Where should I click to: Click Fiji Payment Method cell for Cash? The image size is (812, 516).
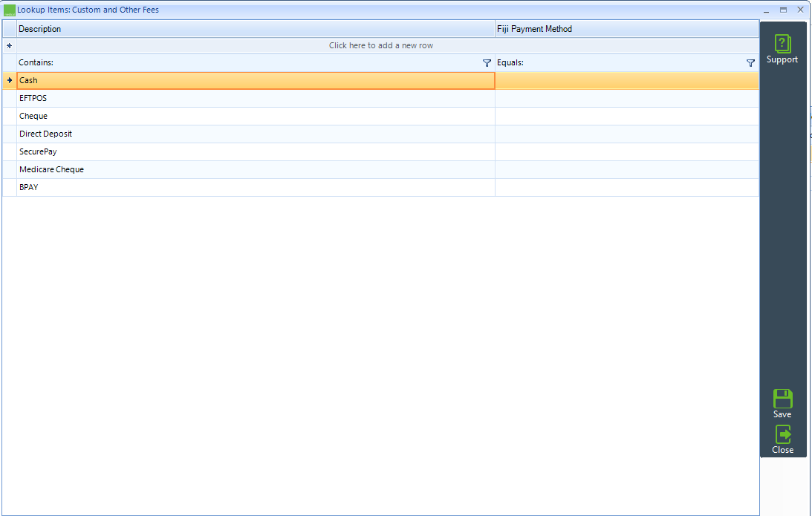click(x=627, y=80)
